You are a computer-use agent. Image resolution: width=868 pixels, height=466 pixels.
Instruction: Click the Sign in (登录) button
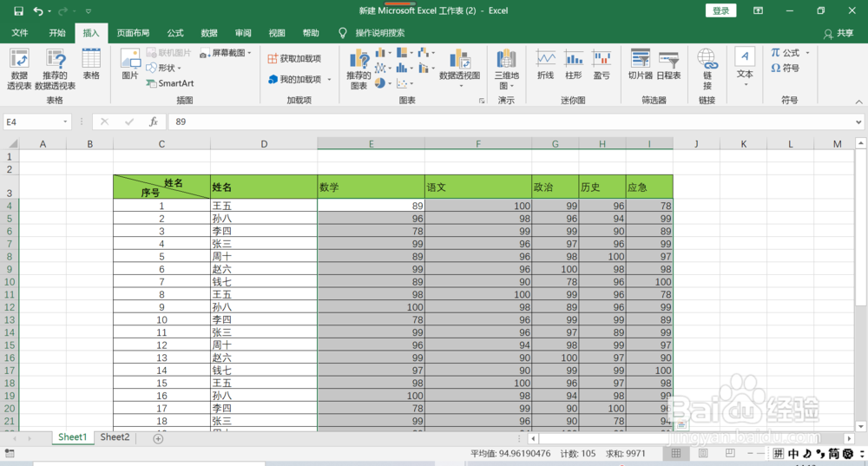pyautogui.click(x=720, y=10)
